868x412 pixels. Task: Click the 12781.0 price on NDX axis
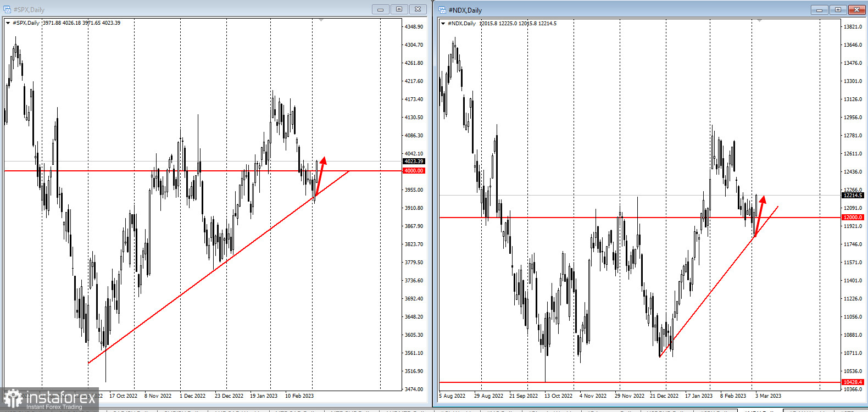tap(853, 136)
